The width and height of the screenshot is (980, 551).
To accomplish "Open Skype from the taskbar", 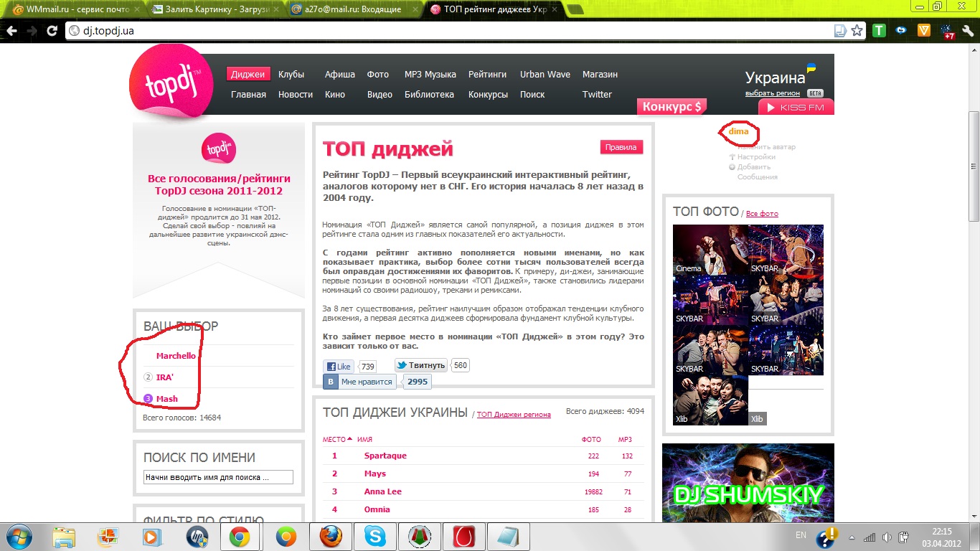I will pos(374,537).
